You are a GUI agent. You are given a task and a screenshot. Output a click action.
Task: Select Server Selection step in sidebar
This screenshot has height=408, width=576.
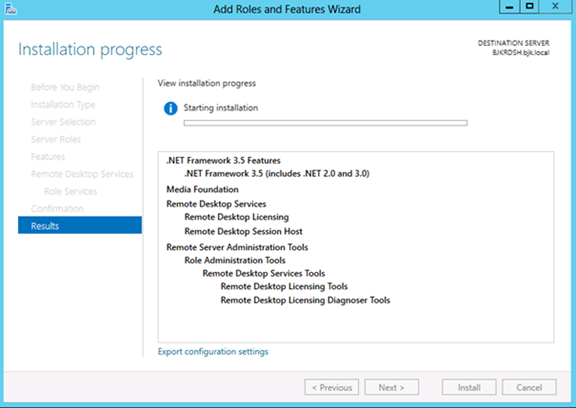(63, 122)
